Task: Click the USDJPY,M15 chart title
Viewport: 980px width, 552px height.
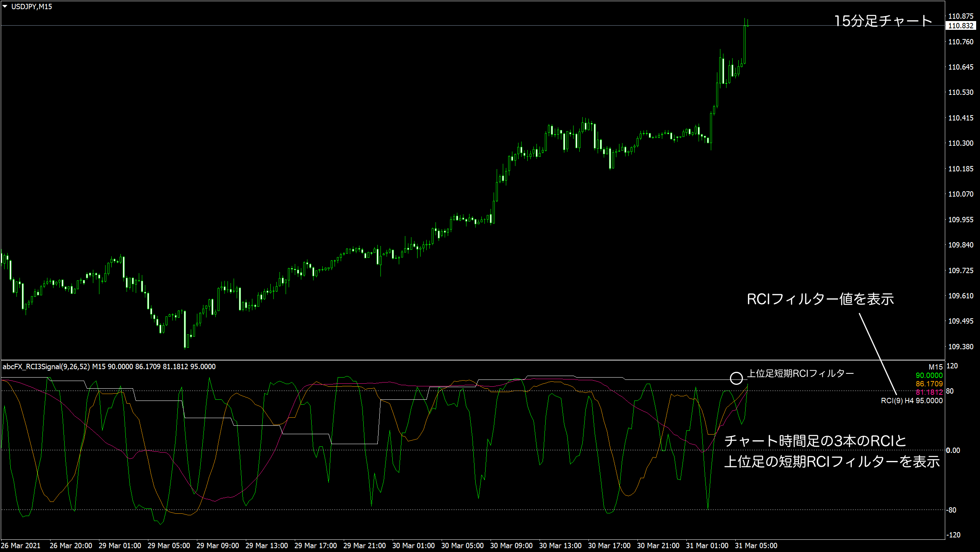Action: 31,7
